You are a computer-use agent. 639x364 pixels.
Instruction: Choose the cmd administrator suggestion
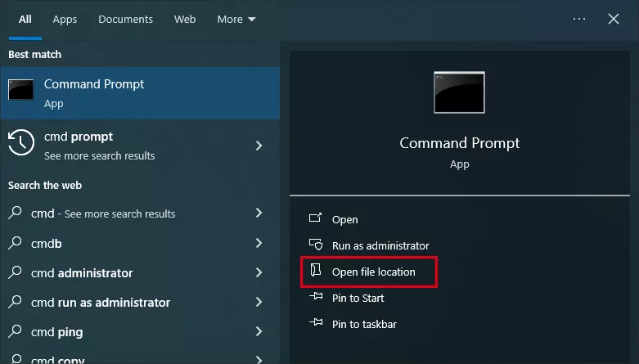point(140,272)
